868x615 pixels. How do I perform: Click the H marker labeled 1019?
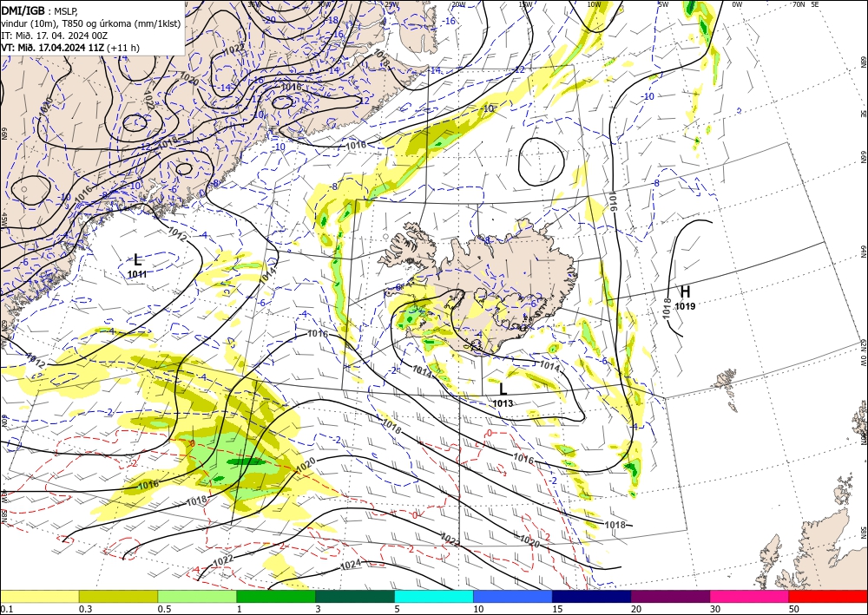(x=686, y=292)
